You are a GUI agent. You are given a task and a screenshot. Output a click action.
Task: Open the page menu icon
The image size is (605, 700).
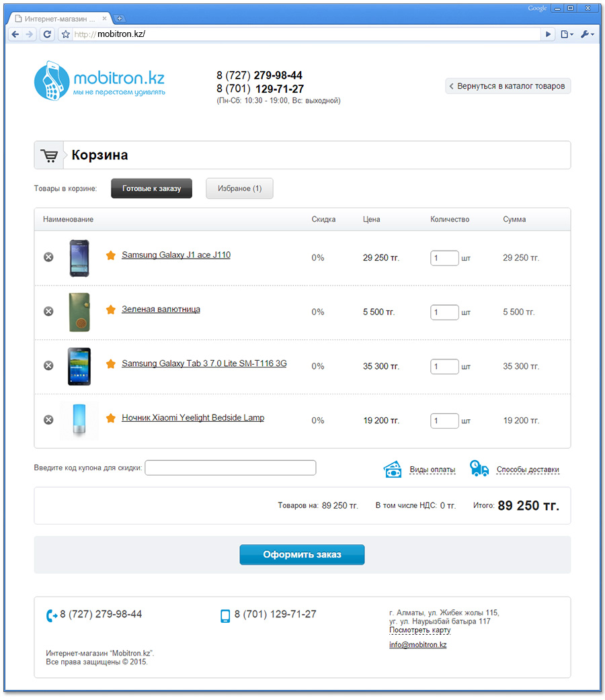(x=567, y=34)
